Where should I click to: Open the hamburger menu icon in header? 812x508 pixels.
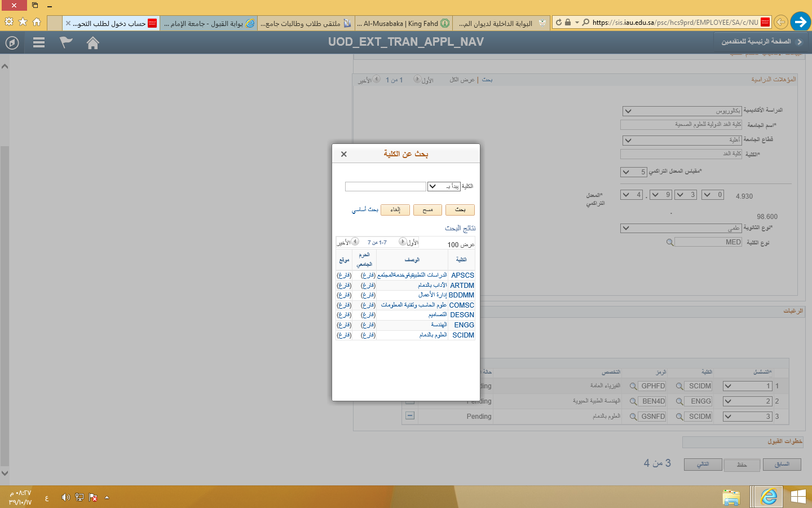[39, 43]
